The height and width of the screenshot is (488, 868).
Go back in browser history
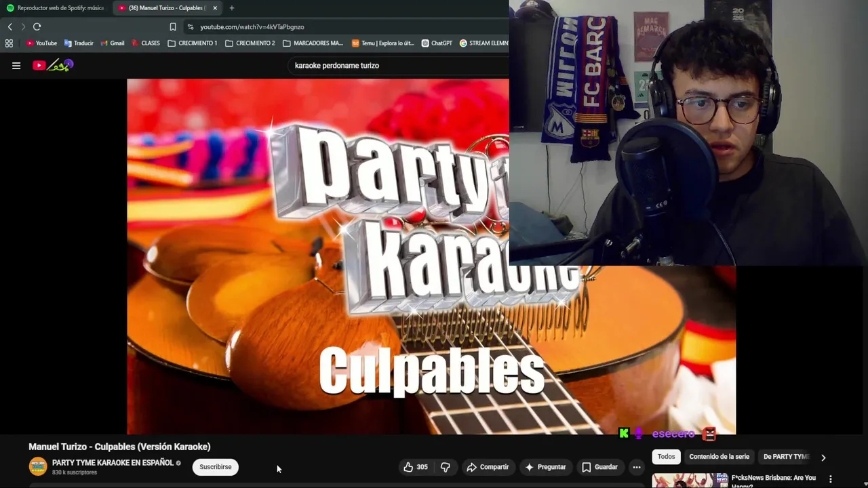pyautogui.click(x=9, y=26)
